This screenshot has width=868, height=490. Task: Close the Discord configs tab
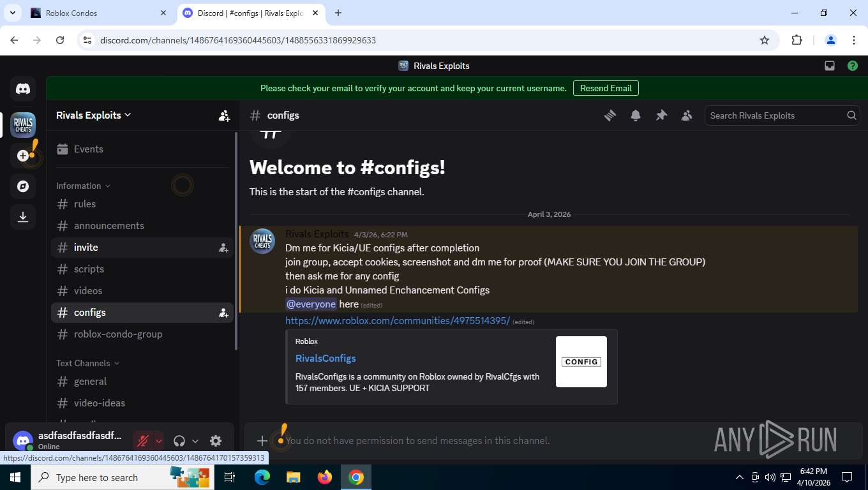(x=316, y=13)
